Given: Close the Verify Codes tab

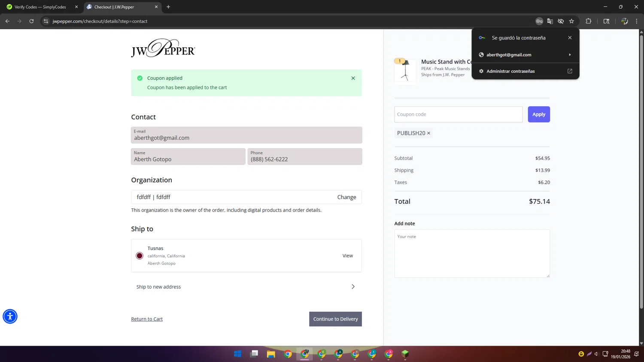Looking at the screenshot, I should click(76, 7).
